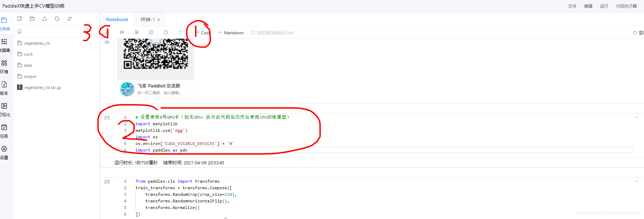Click line 'import paddlex as pdx' in cell 1
The width and height of the screenshot is (644, 219).
161,150
